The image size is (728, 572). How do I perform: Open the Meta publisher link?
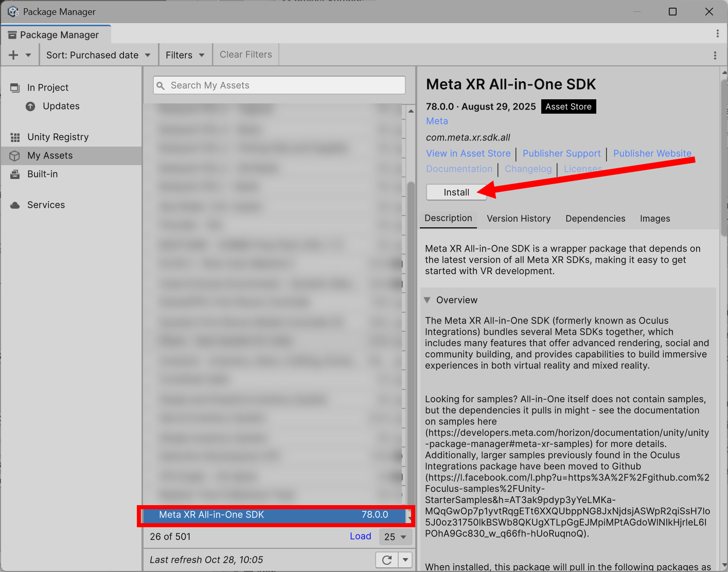(437, 121)
